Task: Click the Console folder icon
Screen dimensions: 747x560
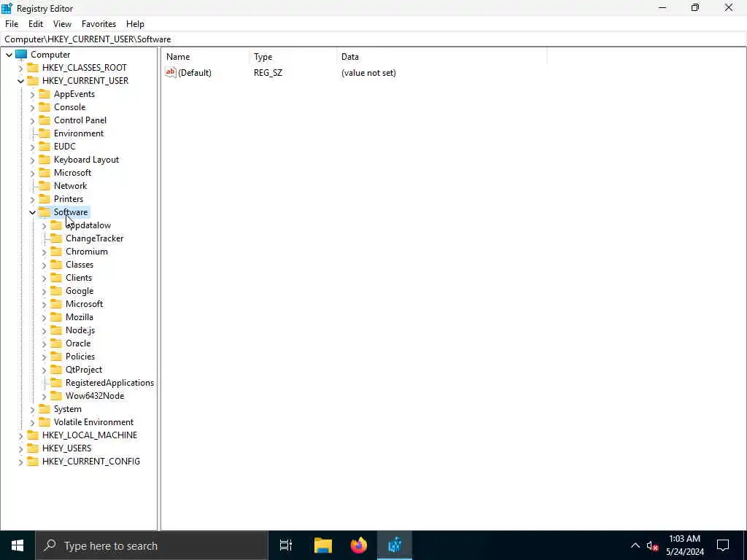Action: (44, 106)
